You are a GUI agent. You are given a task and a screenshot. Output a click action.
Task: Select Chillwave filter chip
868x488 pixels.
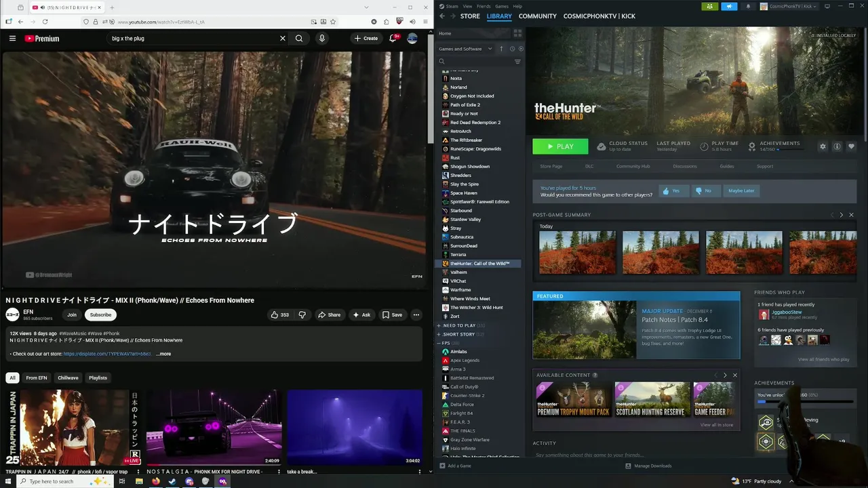[68, 378]
